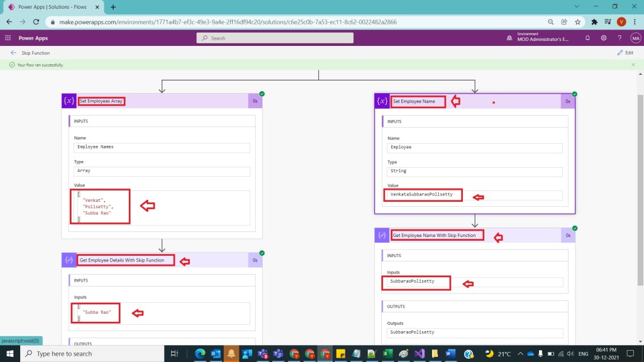Click the Set Employee Name variable icon

pyautogui.click(x=382, y=101)
